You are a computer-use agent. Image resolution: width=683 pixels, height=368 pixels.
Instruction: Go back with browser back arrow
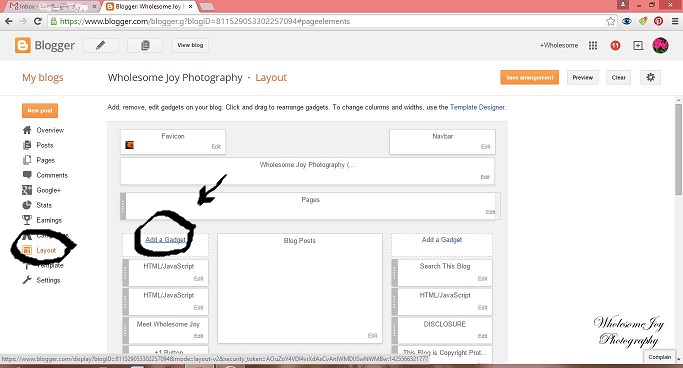coord(9,21)
